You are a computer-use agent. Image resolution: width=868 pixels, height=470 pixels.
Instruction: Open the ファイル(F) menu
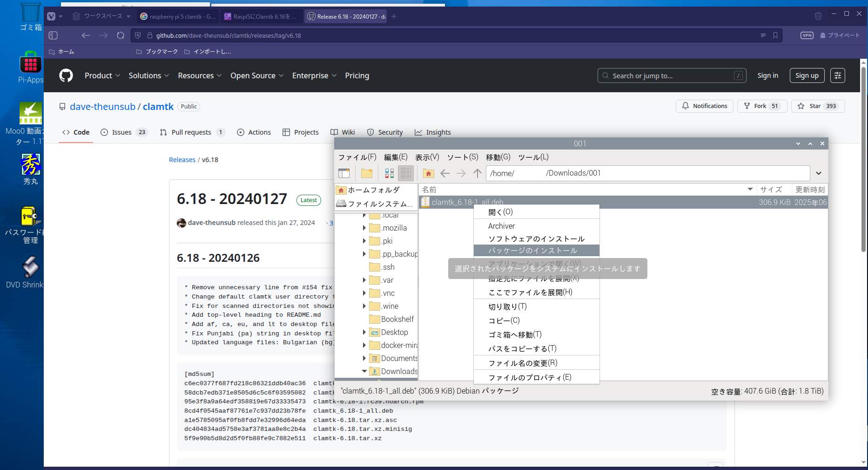[x=357, y=157]
